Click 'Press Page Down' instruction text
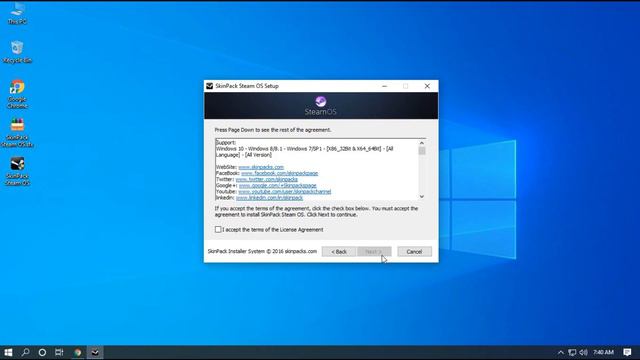640x360 pixels. [273, 130]
